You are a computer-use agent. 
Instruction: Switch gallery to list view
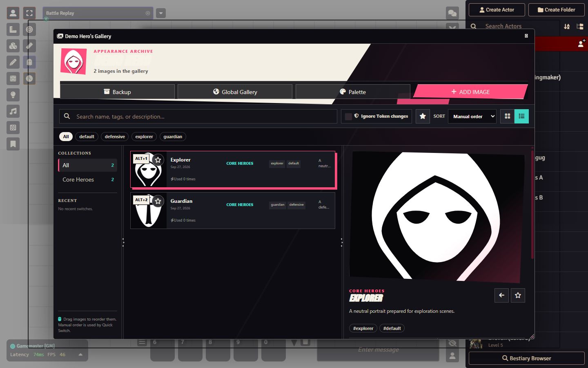coord(521,117)
